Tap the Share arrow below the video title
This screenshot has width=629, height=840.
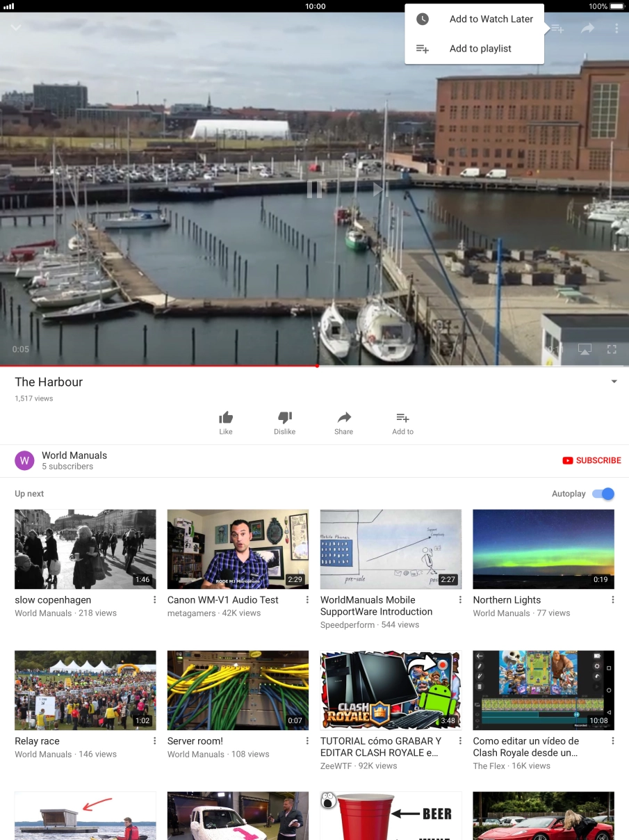tap(343, 418)
